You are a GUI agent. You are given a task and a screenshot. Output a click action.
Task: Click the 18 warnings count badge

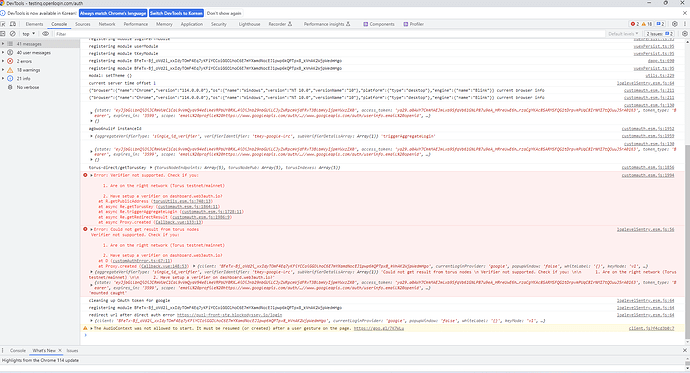pyautogui.click(x=647, y=24)
